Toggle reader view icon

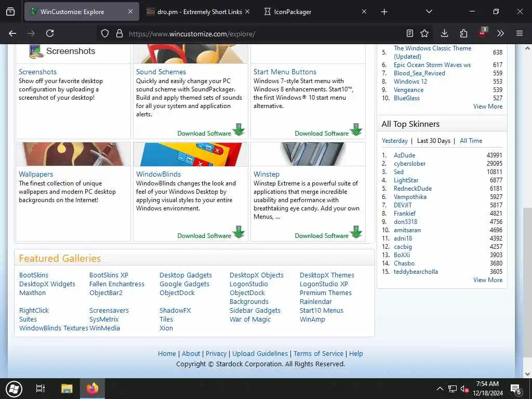tap(410, 33)
